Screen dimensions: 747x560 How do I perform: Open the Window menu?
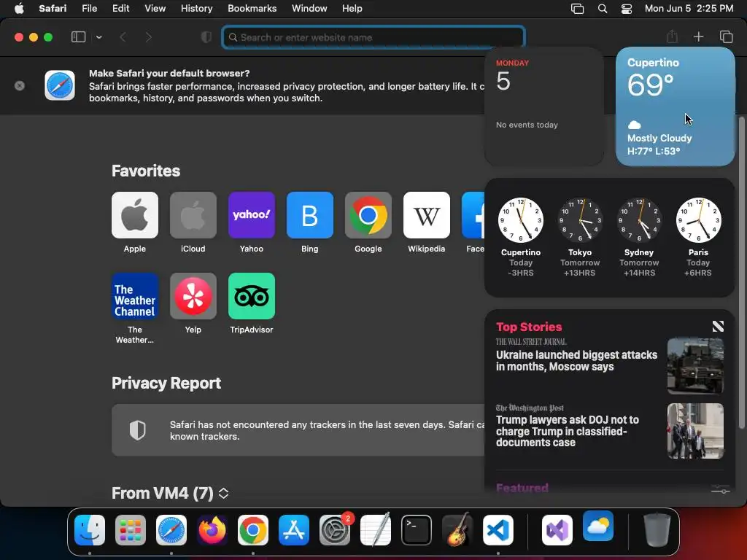(x=309, y=9)
